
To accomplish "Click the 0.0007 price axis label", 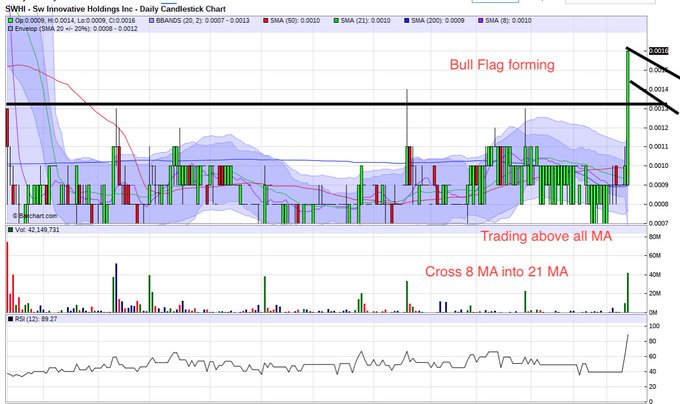I will coord(659,223).
